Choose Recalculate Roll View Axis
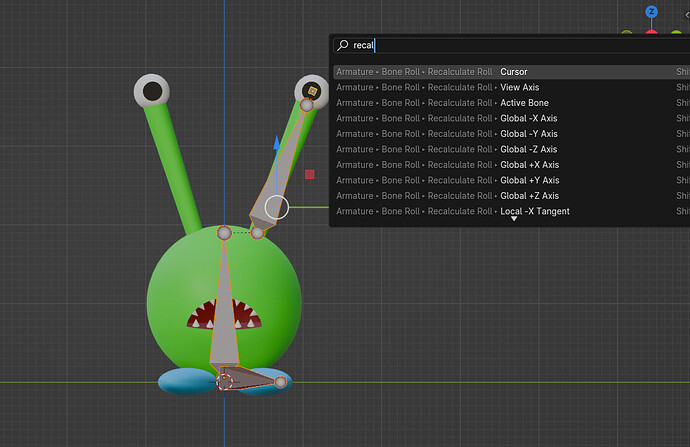Viewport: 690px width, 447px height. pyautogui.click(x=511, y=87)
